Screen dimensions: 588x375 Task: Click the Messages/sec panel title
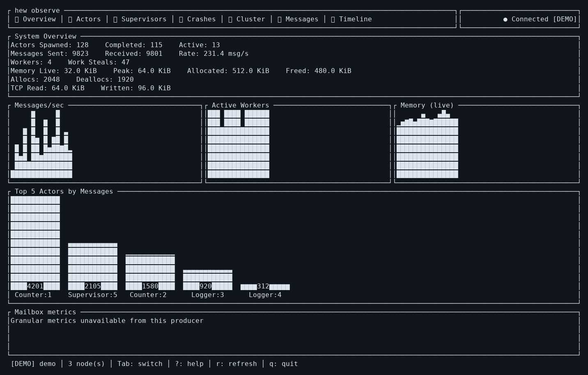pos(39,105)
